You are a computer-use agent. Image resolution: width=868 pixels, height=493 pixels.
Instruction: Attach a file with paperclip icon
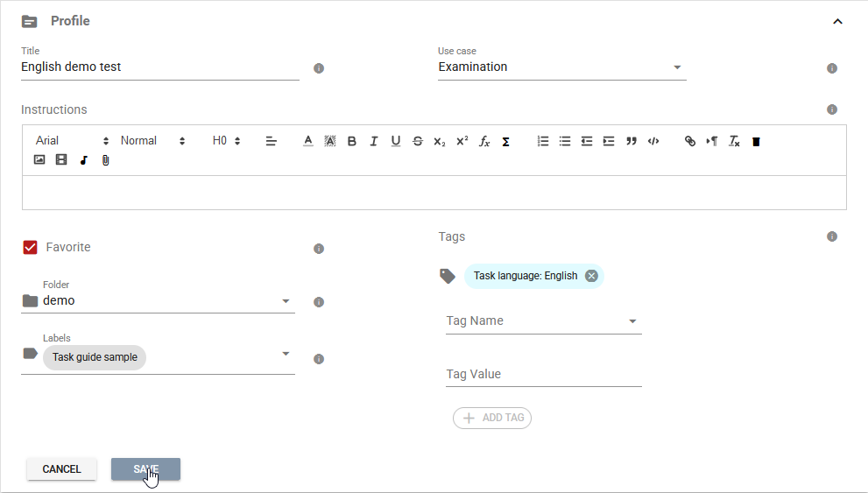[106, 160]
